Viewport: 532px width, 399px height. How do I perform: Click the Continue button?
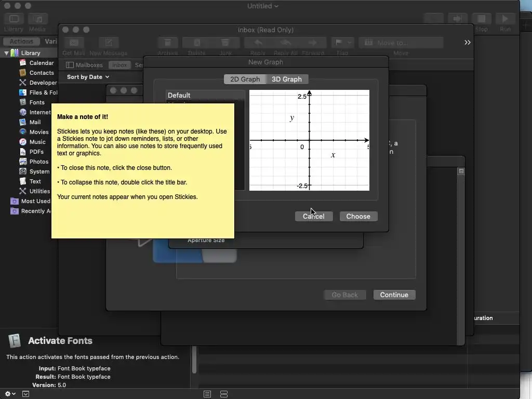tap(394, 295)
